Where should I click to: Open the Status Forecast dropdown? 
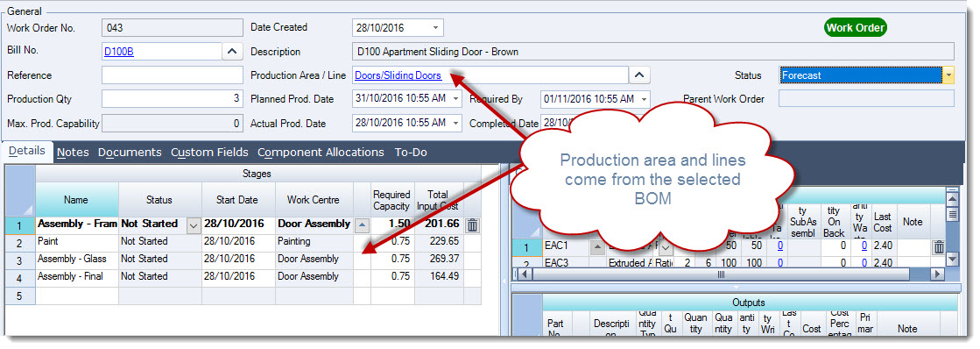coord(948,75)
